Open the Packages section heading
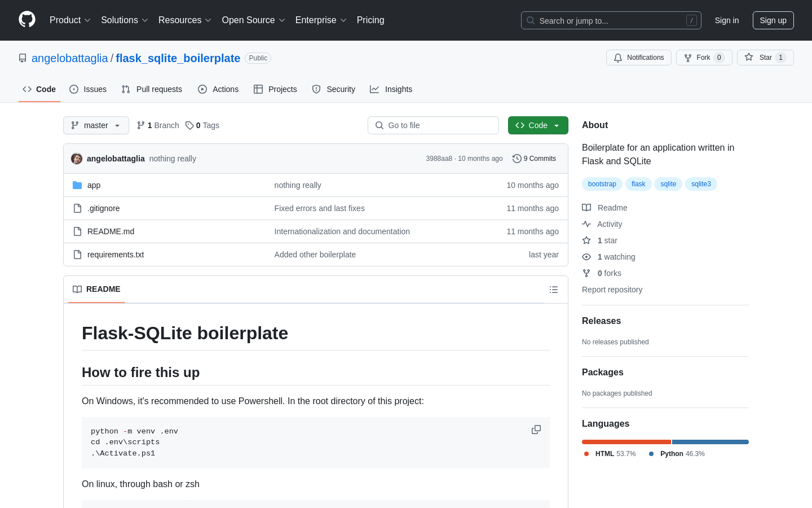The width and height of the screenshot is (812, 508). click(x=603, y=372)
